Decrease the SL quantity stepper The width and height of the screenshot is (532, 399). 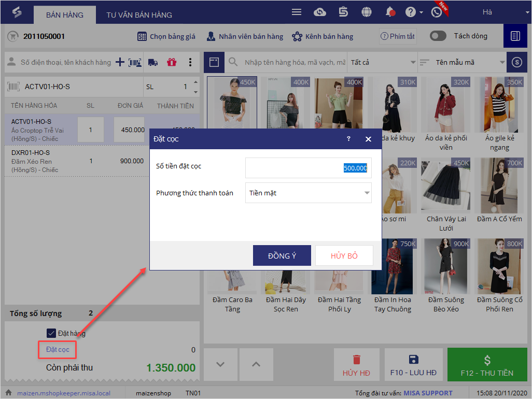[x=196, y=92]
